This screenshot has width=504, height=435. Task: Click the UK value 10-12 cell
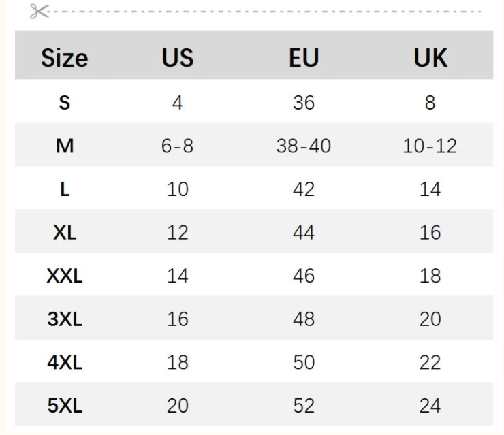click(x=430, y=146)
